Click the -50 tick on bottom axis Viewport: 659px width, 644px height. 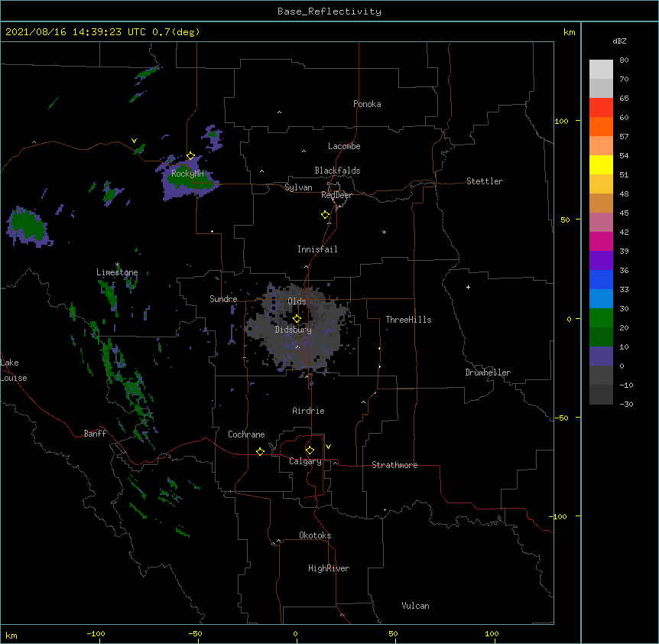tap(195, 633)
